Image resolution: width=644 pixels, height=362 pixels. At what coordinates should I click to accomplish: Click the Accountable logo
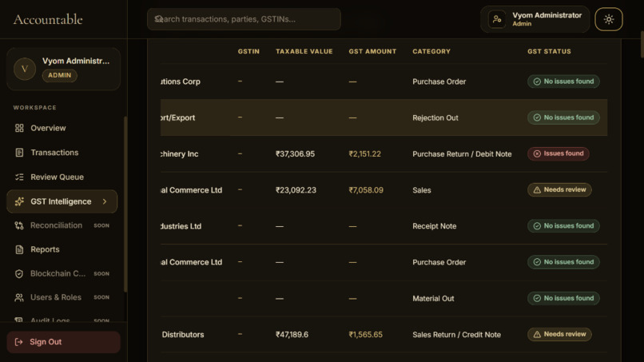point(48,19)
